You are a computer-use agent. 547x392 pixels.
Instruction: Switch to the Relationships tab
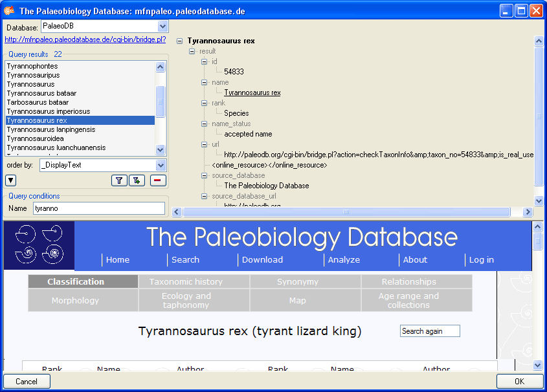(417, 281)
